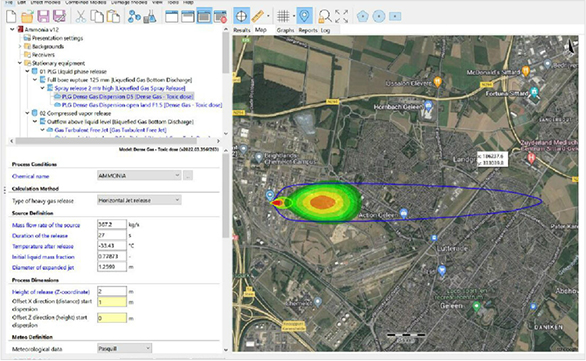Click the zoom to full extent arrows icon
Screen dimensions: 586x361
pyautogui.click(x=341, y=16)
